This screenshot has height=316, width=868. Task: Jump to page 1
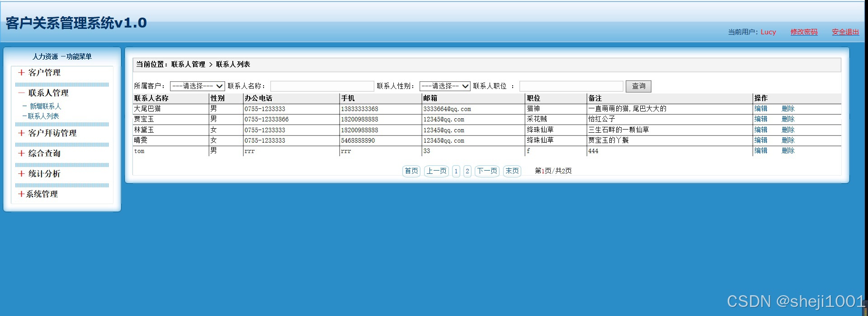[x=456, y=171]
